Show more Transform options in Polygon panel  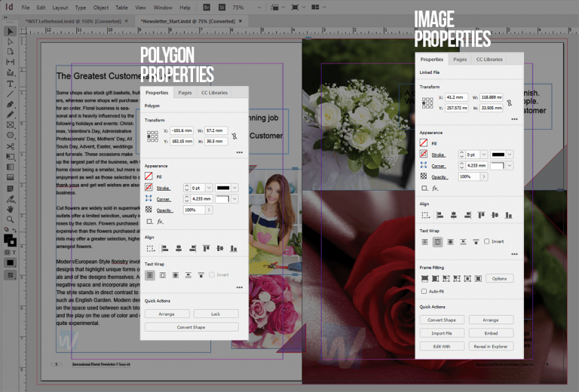(240, 152)
